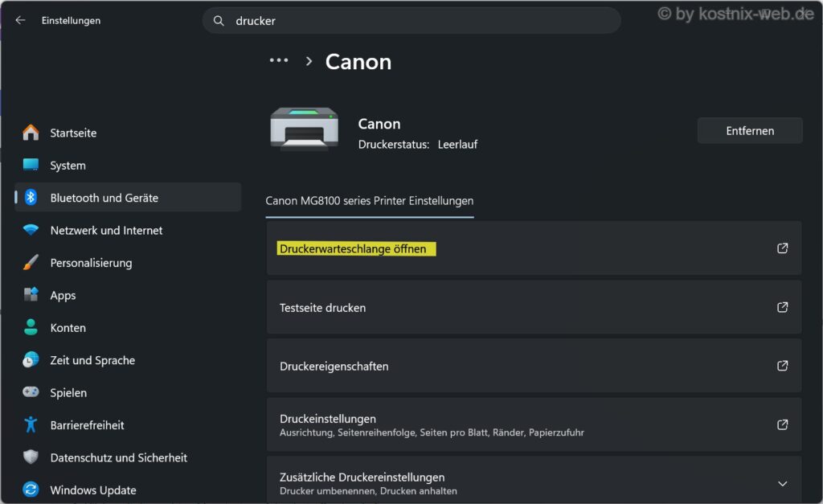Click the Einstellungen window title
This screenshot has width=823, height=504.
[x=71, y=20]
